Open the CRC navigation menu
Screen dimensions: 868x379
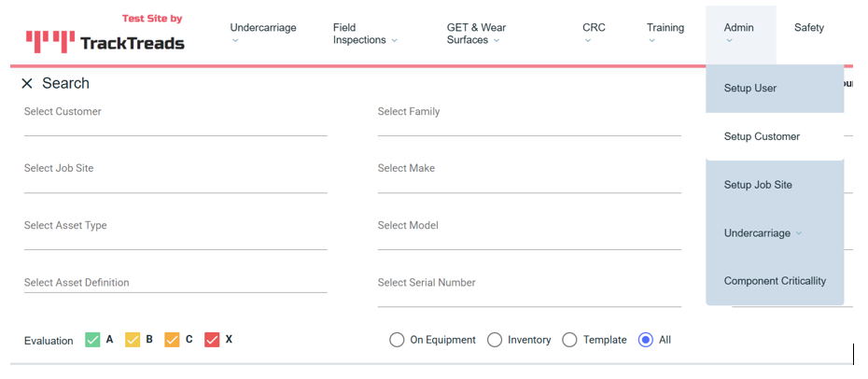[x=593, y=33]
